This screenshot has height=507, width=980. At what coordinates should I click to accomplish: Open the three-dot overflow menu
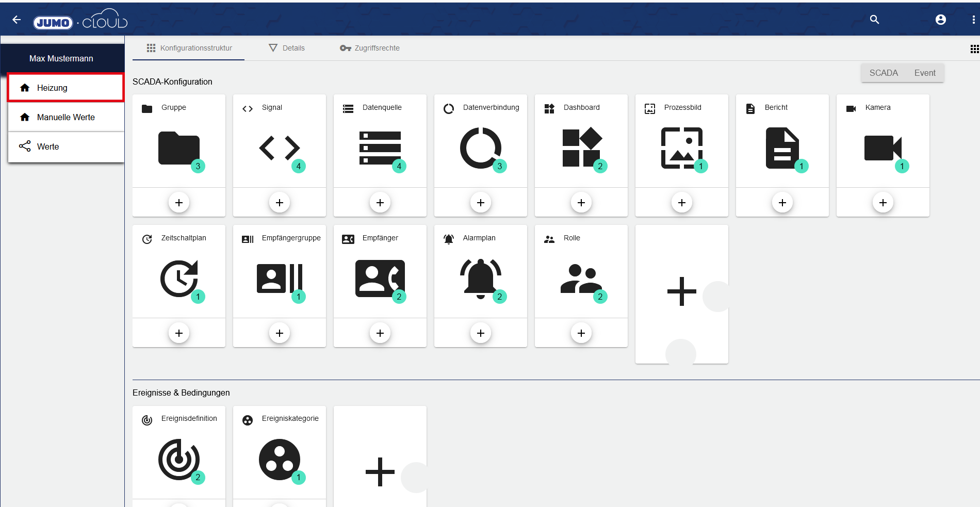point(973,20)
